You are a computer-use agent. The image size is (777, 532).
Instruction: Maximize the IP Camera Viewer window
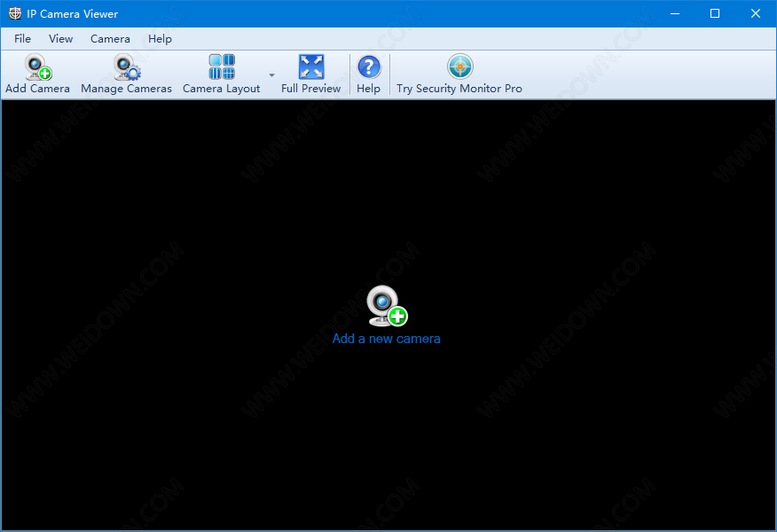[x=715, y=13]
